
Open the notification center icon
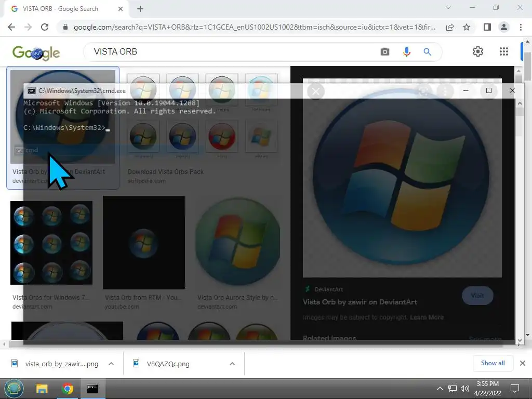pyautogui.click(x=515, y=389)
